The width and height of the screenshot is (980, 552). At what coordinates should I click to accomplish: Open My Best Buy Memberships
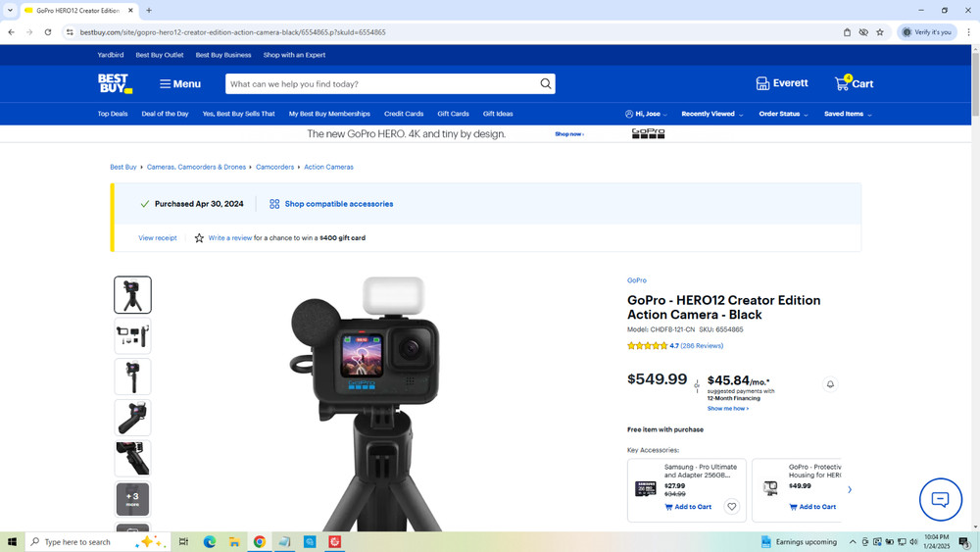tap(329, 114)
